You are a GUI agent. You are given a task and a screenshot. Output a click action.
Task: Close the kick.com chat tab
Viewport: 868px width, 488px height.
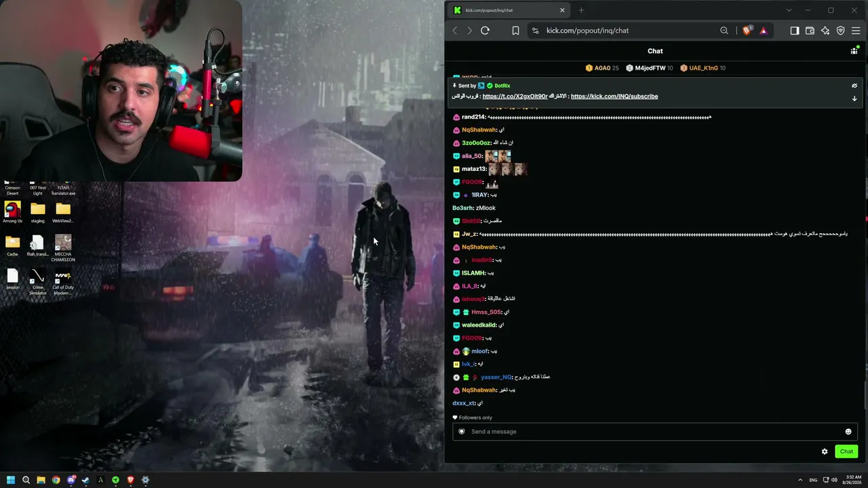pos(562,10)
